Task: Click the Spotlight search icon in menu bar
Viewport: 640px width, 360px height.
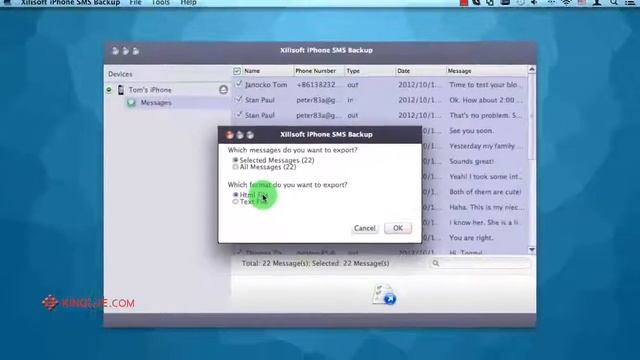Action: (613, 2)
